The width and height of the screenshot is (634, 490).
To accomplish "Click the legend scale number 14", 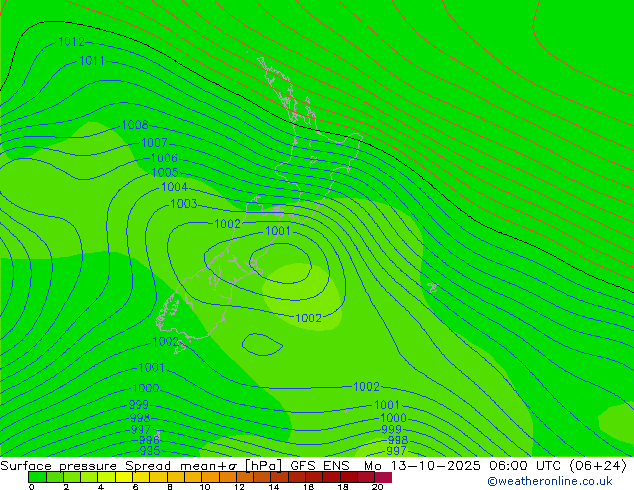I will 274,487.
